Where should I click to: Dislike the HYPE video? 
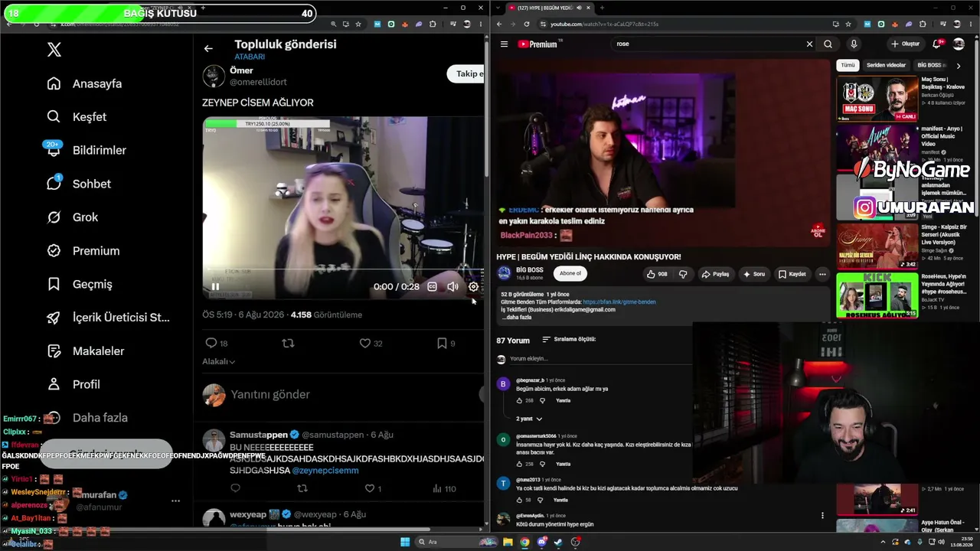[x=683, y=274]
